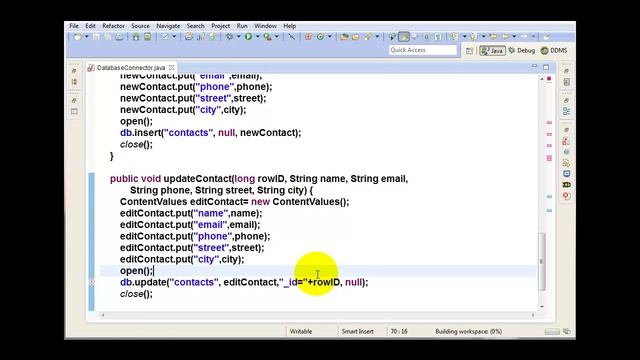The image size is (640, 360).
Task: Click the code line db.update("contacts"
Action: click(244, 282)
